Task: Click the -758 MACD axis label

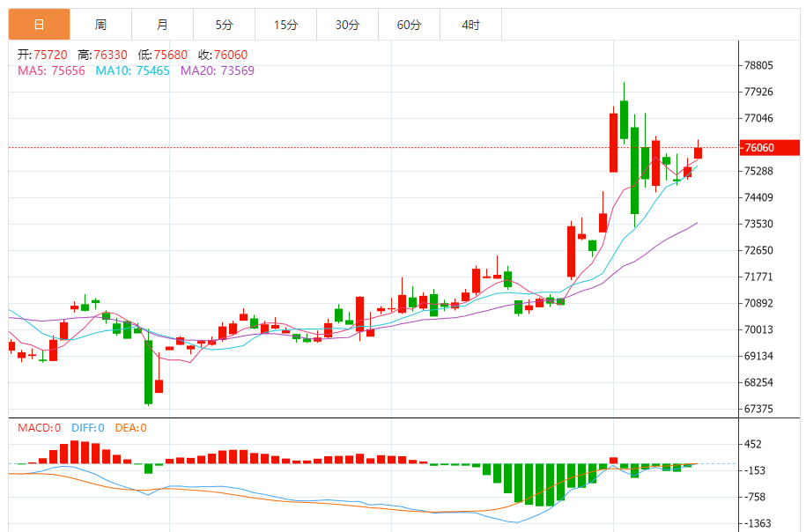Action: tap(755, 497)
